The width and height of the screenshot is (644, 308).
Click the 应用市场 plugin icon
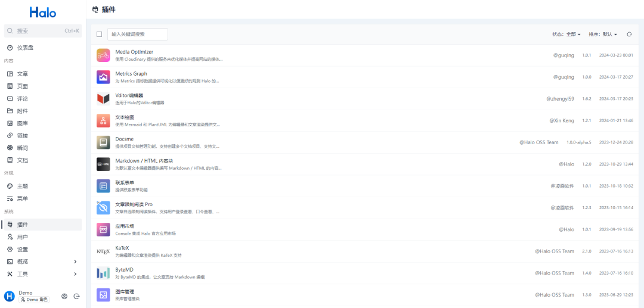103,229
